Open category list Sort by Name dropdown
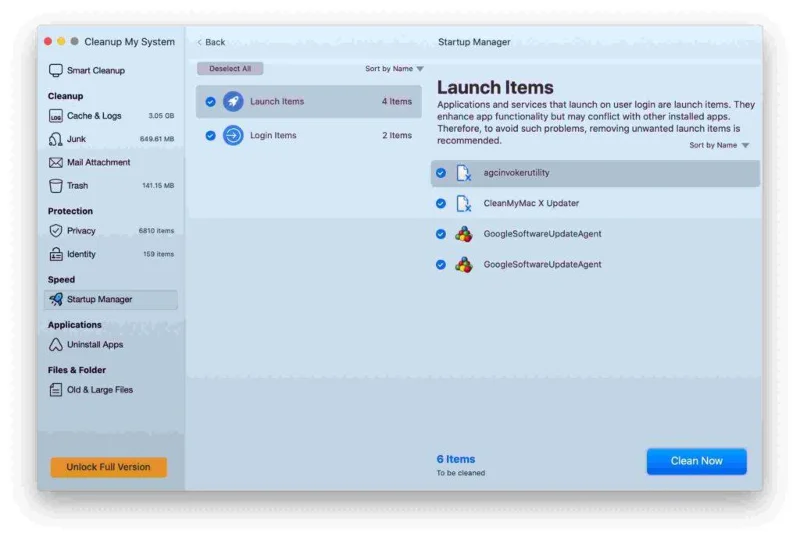The height and width of the screenshot is (540, 800). click(x=394, y=69)
